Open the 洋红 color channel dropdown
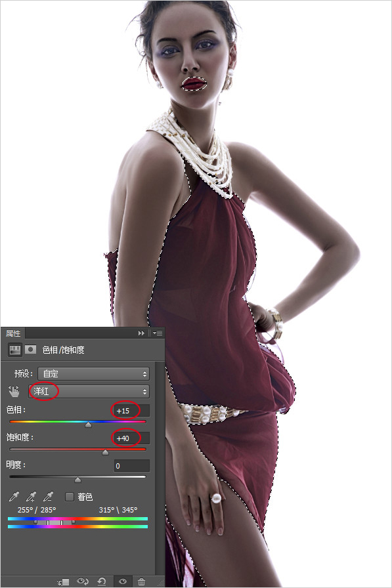This screenshot has width=392, height=588. click(89, 392)
